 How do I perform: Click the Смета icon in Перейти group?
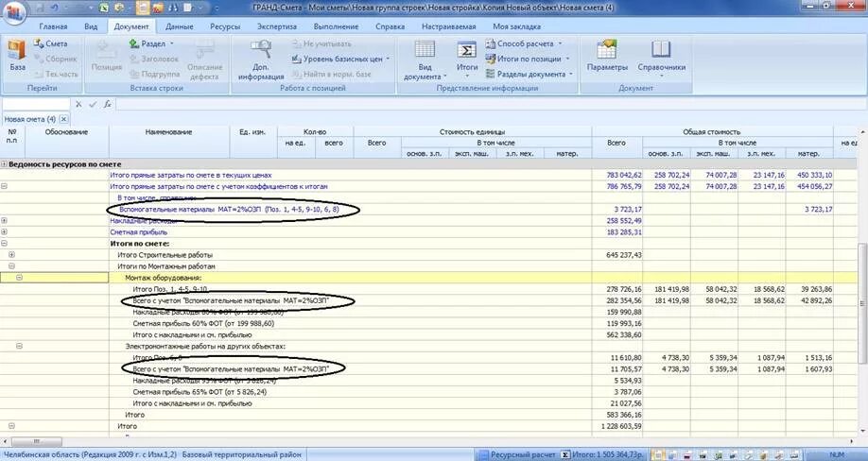pyautogui.click(x=39, y=43)
